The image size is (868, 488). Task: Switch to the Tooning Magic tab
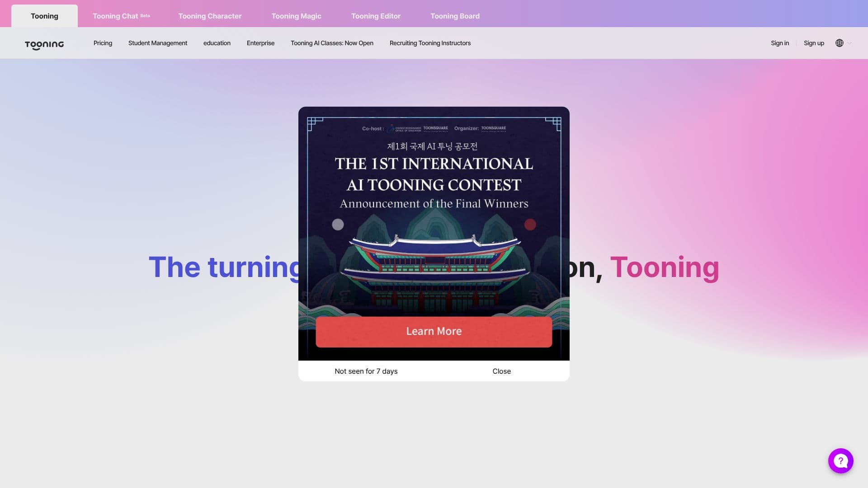(x=296, y=16)
